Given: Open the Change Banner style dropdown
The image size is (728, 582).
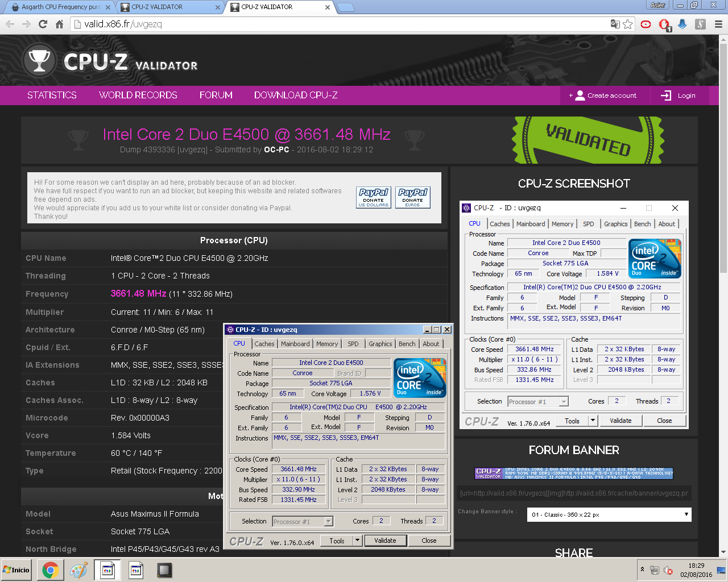Looking at the screenshot, I should [x=609, y=514].
